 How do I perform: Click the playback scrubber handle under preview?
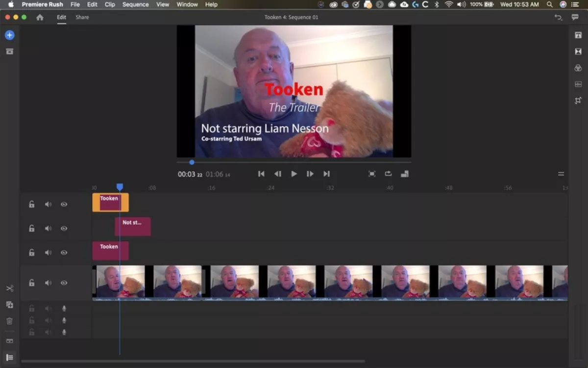[192, 162]
